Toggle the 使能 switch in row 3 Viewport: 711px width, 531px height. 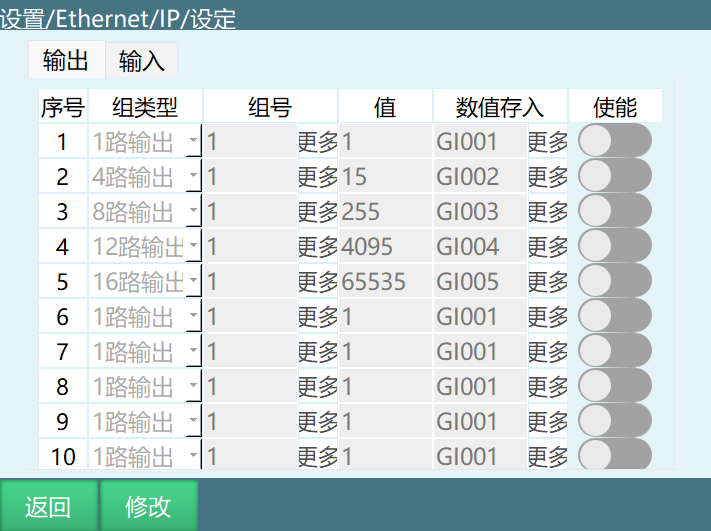point(614,212)
